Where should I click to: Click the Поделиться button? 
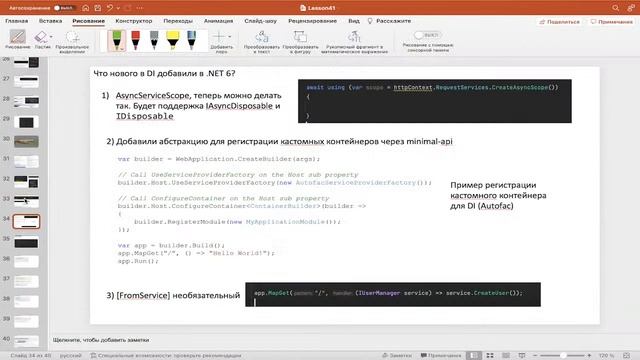point(560,22)
